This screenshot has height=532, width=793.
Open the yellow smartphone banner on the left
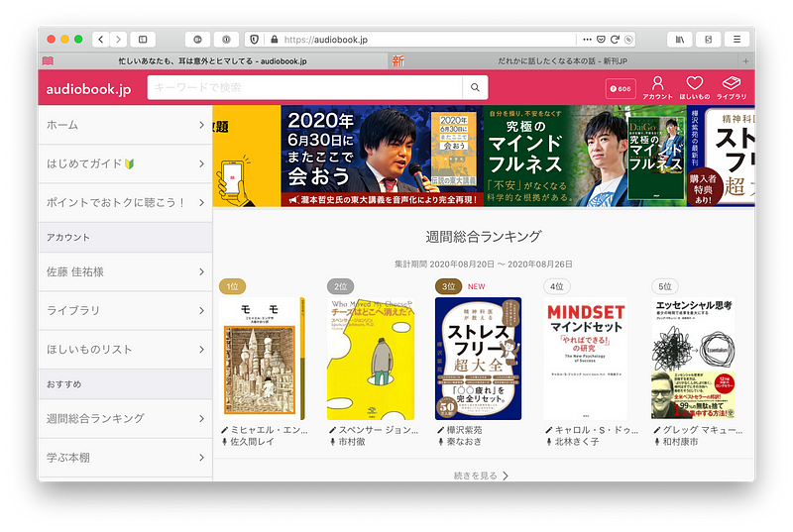[x=247, y=156]
